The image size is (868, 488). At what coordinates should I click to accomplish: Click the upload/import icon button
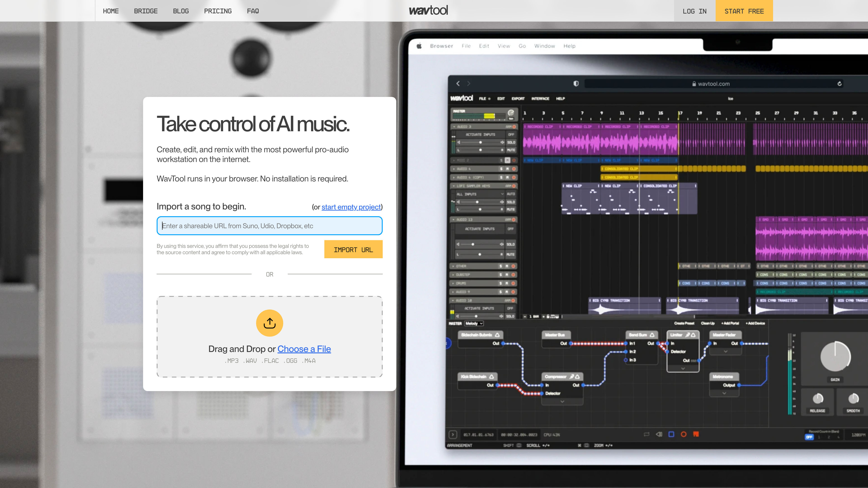(269, 322)
